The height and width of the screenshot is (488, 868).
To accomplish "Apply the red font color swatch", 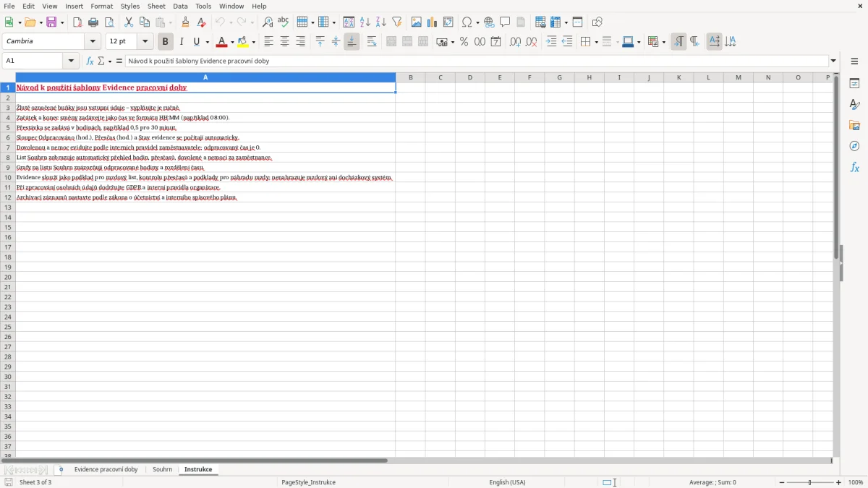I will [x=222, y=42].
